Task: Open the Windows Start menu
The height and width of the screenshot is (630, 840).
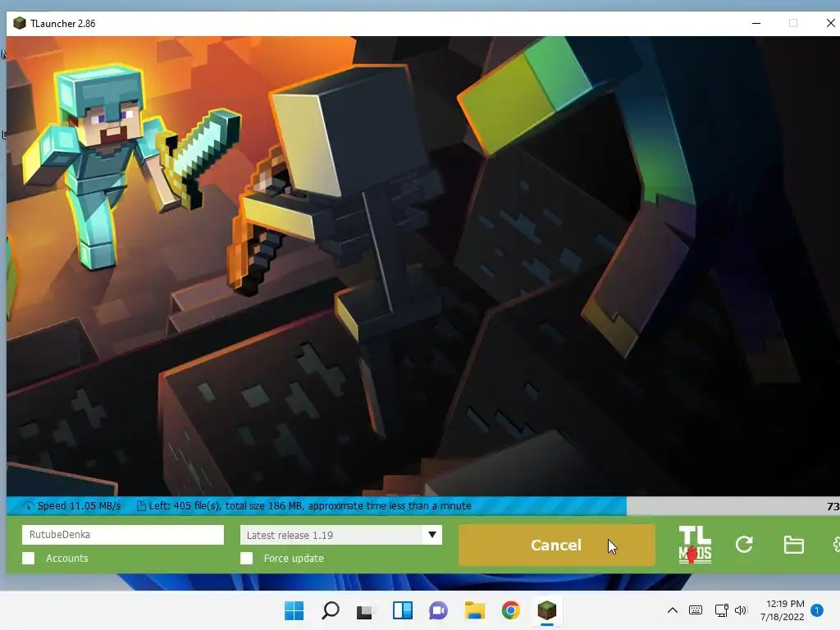Action: pos(294,610)
